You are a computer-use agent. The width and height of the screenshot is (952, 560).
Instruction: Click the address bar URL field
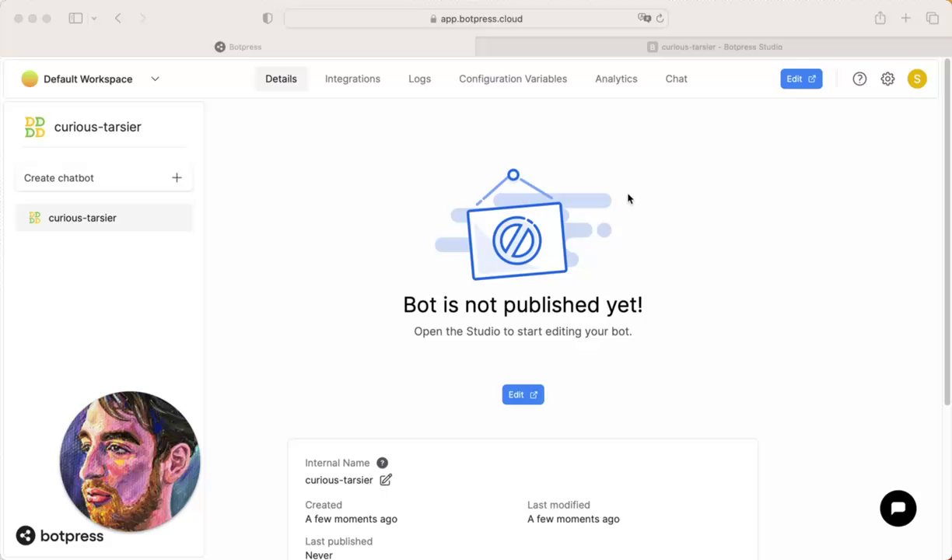tap(476, 19)
